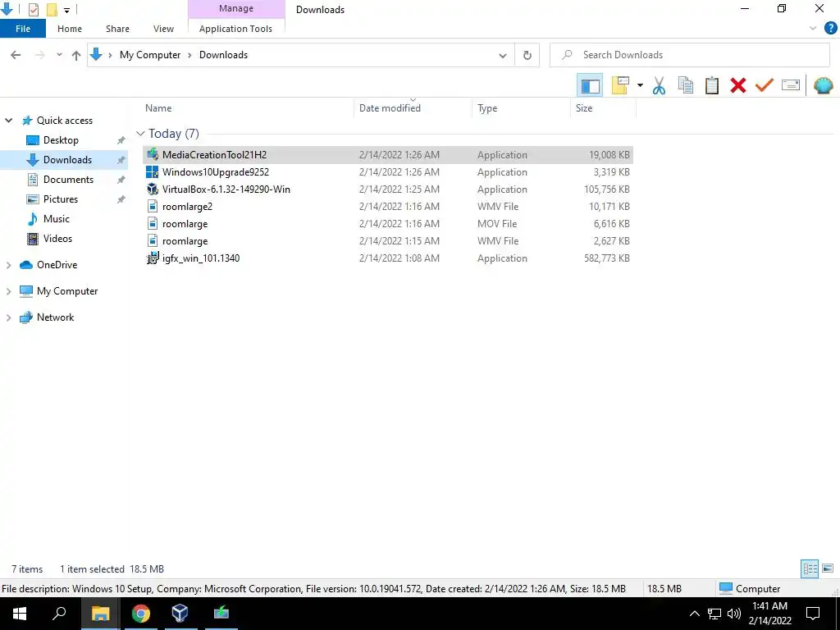Viewport: 840px width, 630px height.
Task: Open Customize Quick Access Toolbar dropdown
Action: tap(66, 10)
